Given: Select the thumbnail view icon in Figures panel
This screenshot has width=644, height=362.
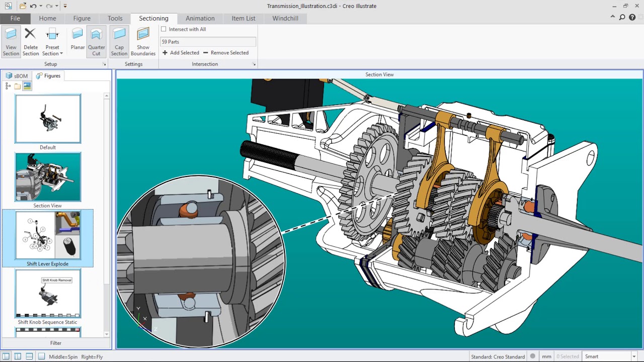Looking at the screenshot, I should click(x=27, y=86).
